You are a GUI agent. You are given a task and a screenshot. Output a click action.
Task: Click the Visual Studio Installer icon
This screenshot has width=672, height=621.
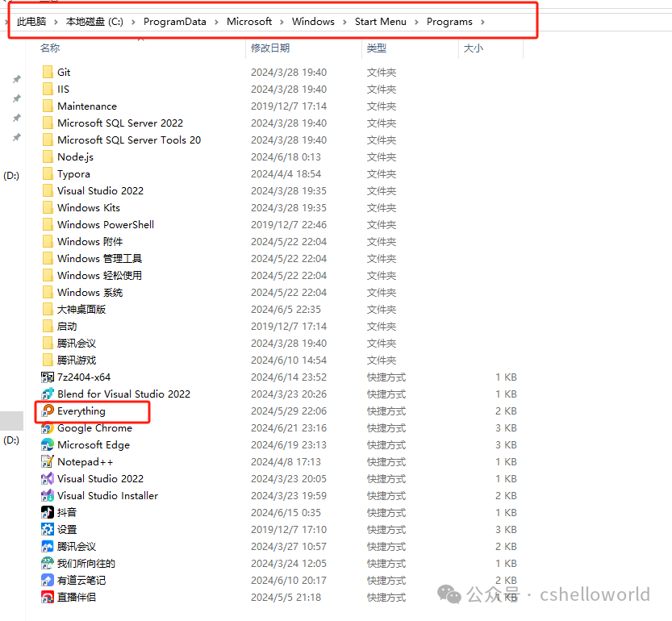pyautogui.click(x=48, y=496)
